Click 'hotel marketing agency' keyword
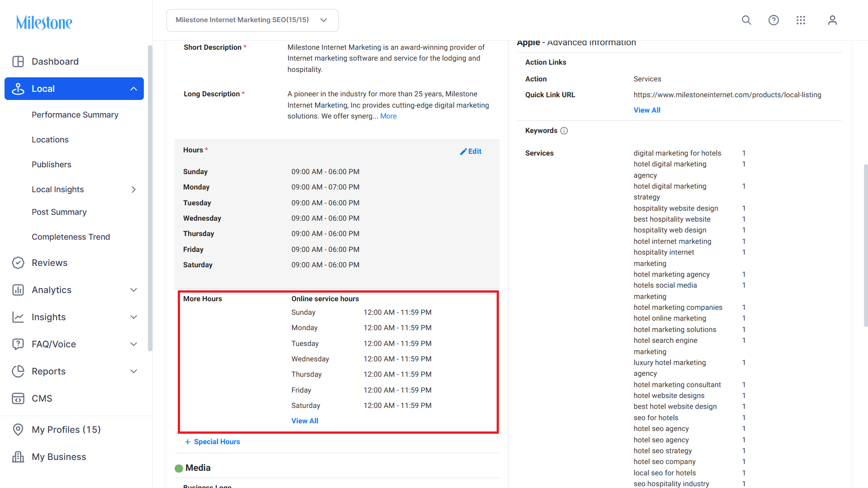 pos(671,275)
